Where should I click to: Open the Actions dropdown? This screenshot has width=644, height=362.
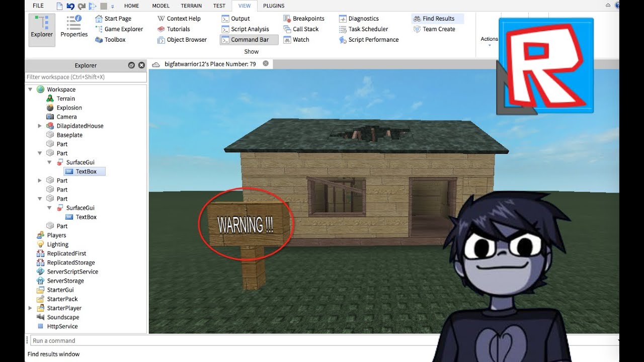(x=489, y=41)
